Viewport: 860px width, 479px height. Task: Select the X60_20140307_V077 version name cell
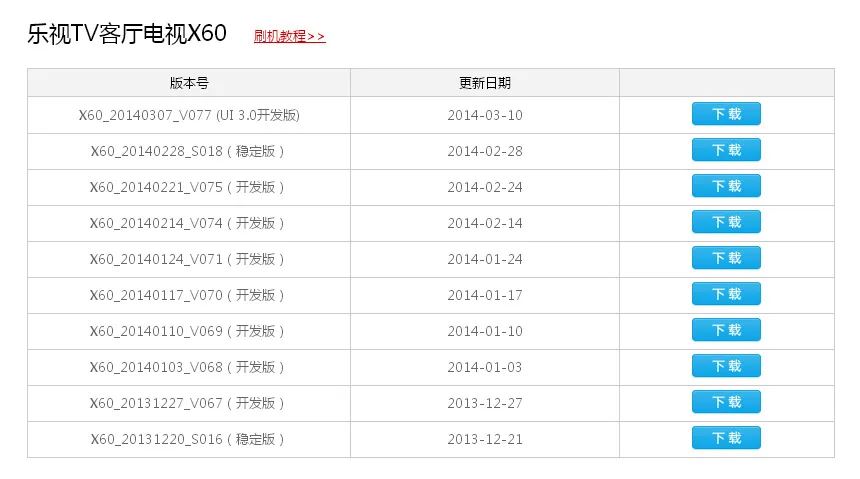coord(189,115)
